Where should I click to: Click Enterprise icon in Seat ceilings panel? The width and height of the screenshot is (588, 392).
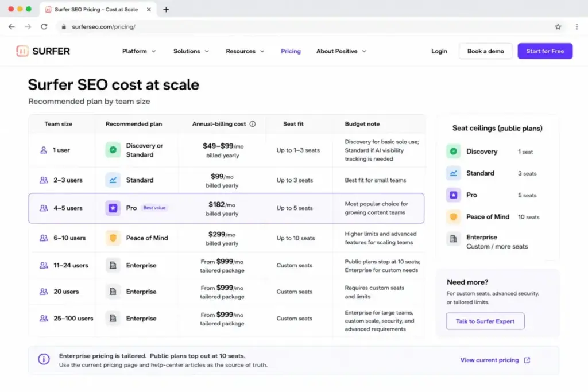tap(454, 239)
